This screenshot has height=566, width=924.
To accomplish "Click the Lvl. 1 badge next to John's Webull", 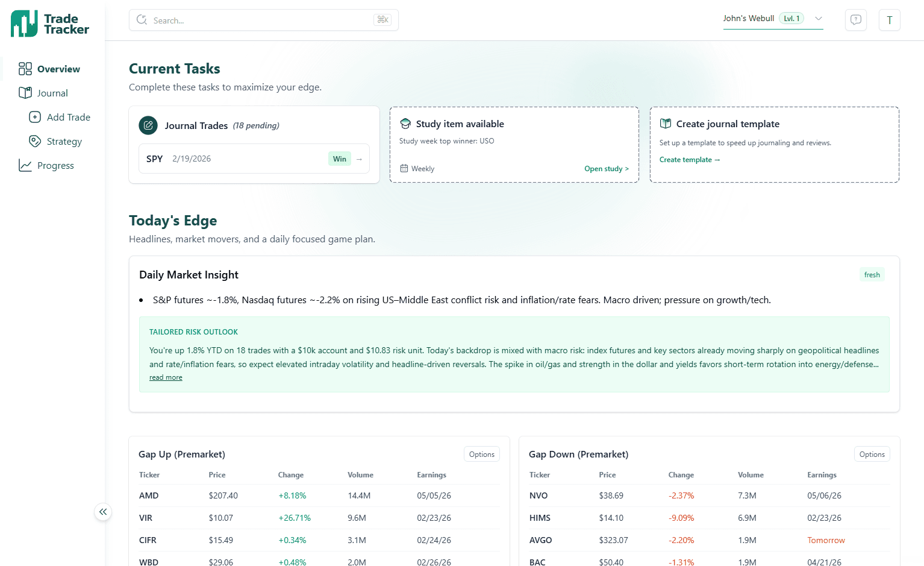I will pos(790,18).
